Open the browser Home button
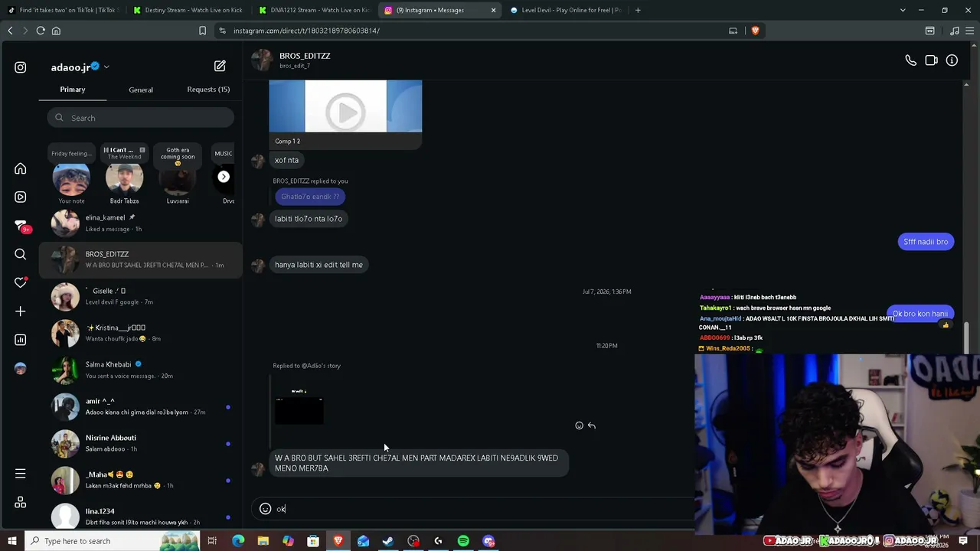The height and width of the screenshot is (551, 980). [56, 31]
